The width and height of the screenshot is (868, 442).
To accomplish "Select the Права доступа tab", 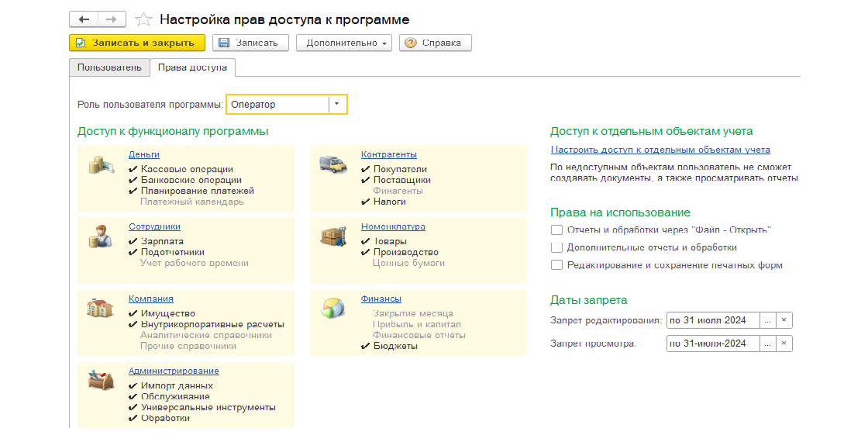I will 193,67.
